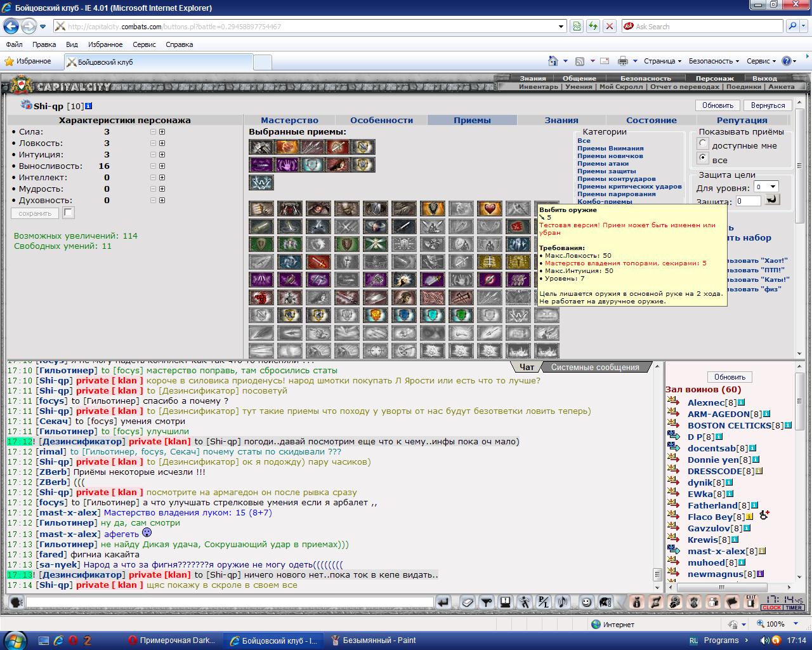Click the EXIT icon in bottom toolbar
Screen dimensions: 812x650
pos(751,602)
